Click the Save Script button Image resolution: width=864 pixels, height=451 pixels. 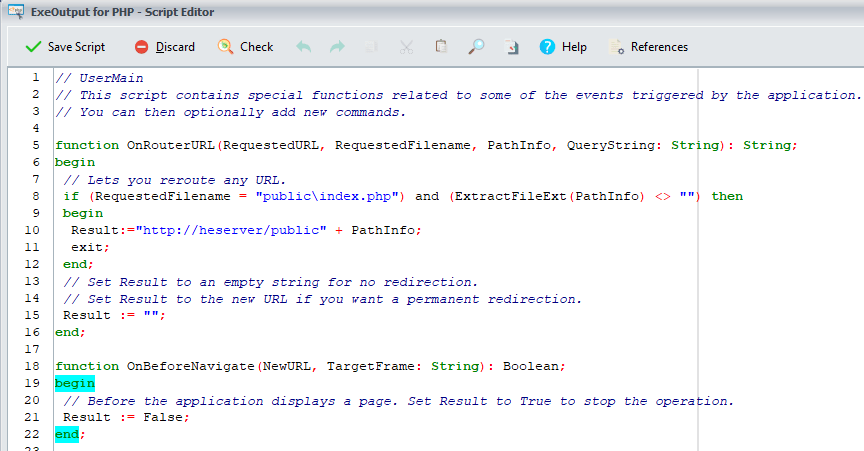point(66,47)
